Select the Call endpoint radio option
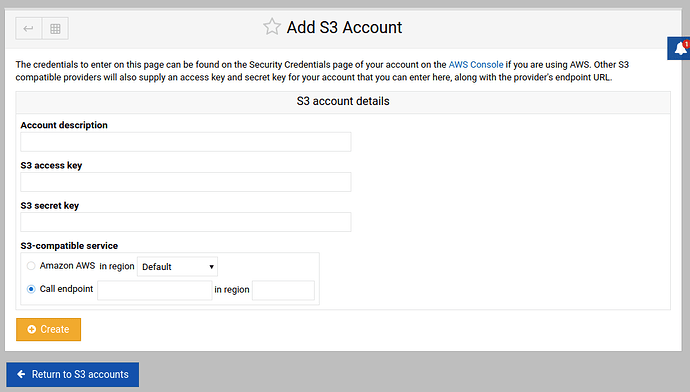This screenshot has width=690, height=392. pyautogui.click(x=31, y=289)
